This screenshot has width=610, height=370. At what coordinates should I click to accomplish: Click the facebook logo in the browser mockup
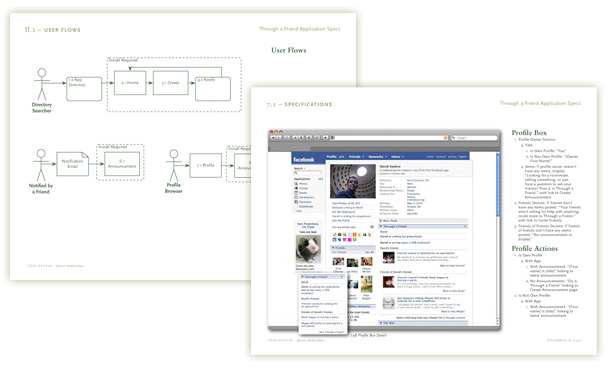pyautogui.click(x=303, y=160)
